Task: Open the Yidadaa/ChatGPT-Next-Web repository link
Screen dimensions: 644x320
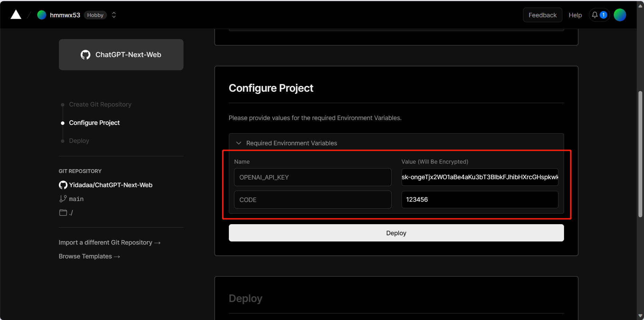Action: [110, 185]
